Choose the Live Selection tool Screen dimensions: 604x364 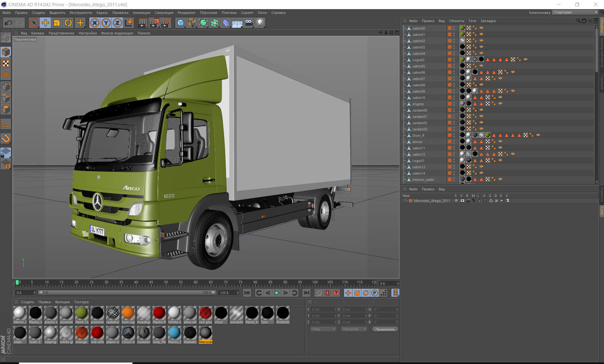pyautogui.click(x=34, y=23)
